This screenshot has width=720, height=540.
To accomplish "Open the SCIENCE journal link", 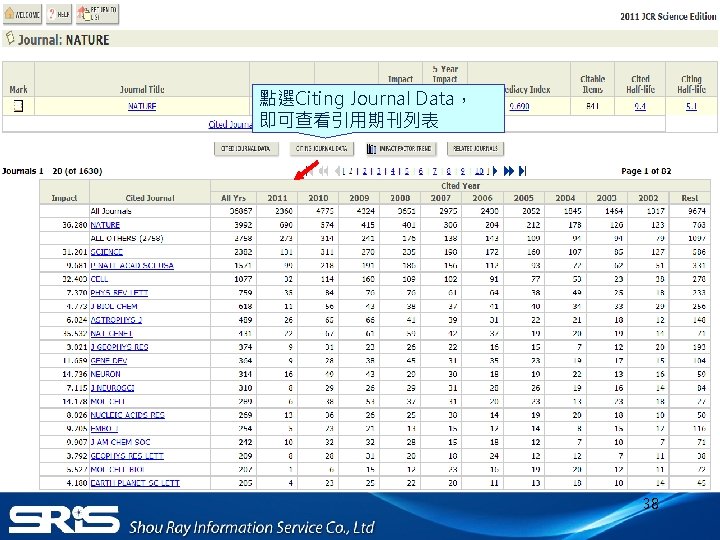I will point(107,252).
